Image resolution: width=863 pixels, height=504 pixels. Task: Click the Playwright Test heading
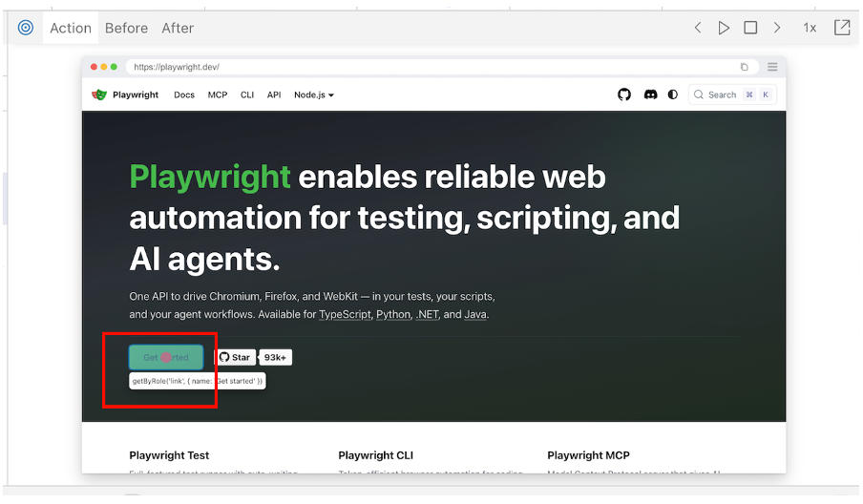tap(169, 455)
